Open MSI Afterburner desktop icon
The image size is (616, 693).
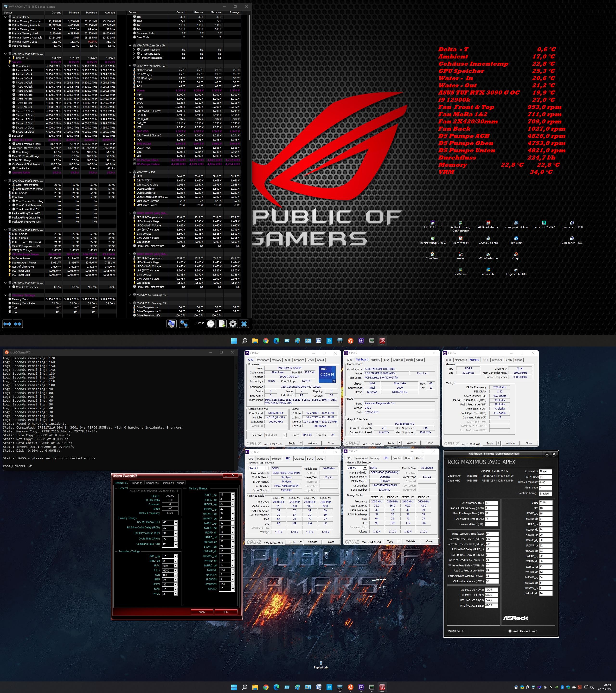point(488,256)
